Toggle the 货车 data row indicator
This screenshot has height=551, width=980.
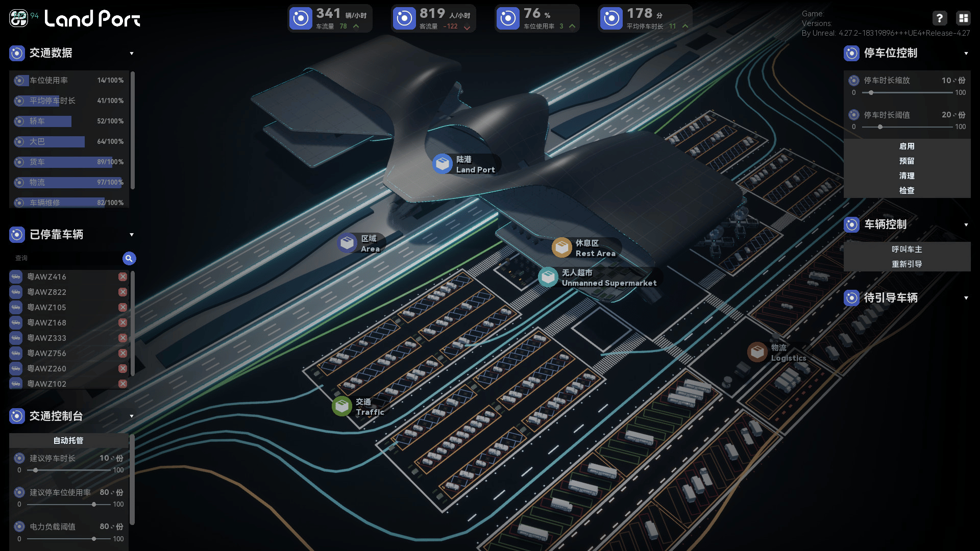(x=19, y=162)
